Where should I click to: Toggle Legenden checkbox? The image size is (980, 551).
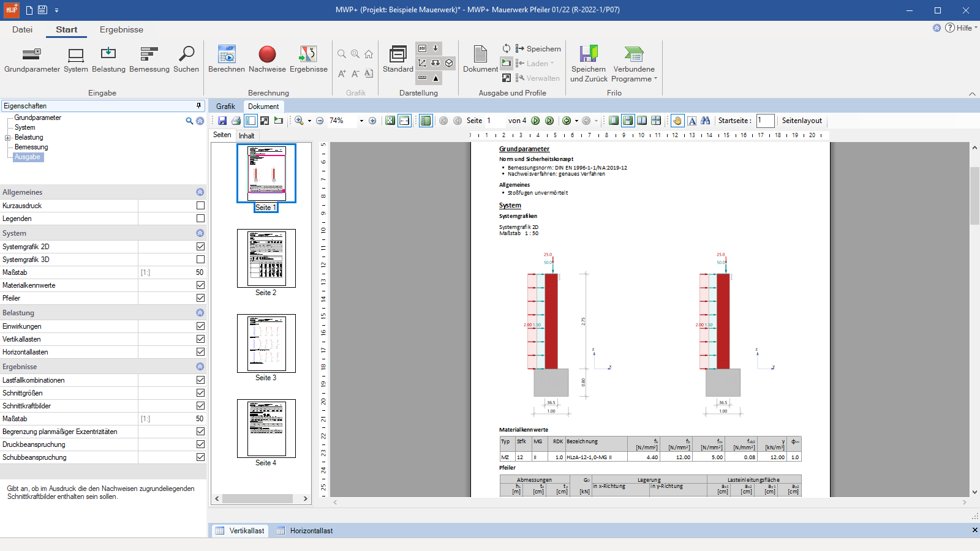click(200, 219)
